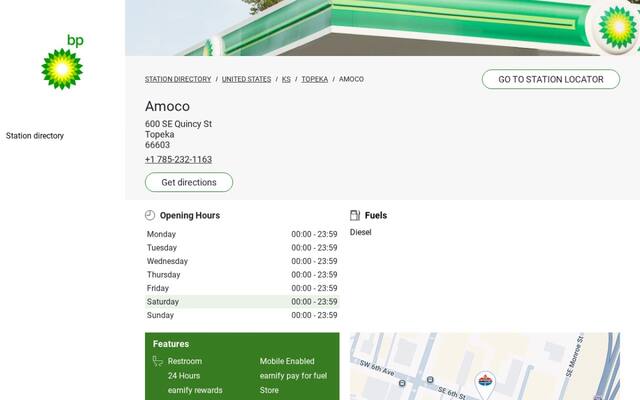Call the +1 785-232-1163 phone link
Image resolution: width=640 pixels, height=400 pixels.
click(178, 160)
